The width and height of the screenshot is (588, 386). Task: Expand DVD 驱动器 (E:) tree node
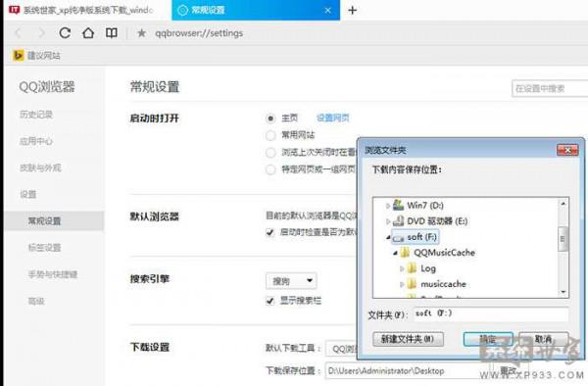pyautogui.click(x=388, y=221)
